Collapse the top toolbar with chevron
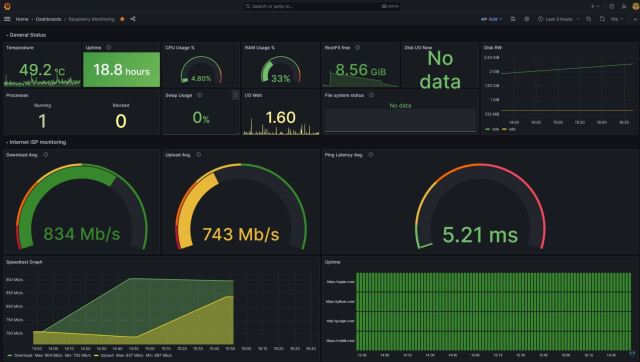 635,19
